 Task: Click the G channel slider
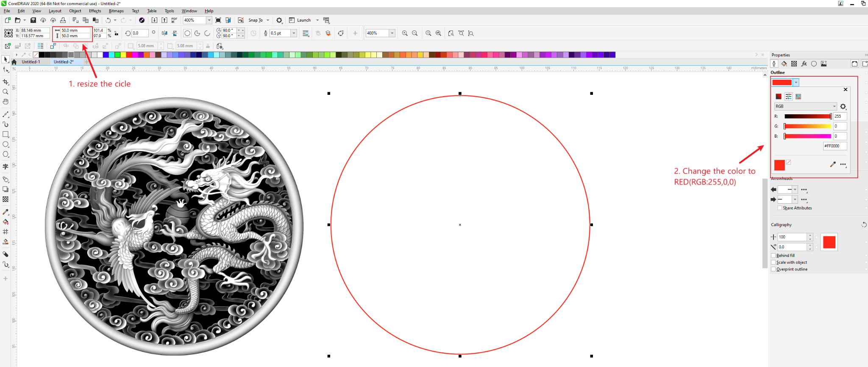pyautogui.click(x=808, y=126)
